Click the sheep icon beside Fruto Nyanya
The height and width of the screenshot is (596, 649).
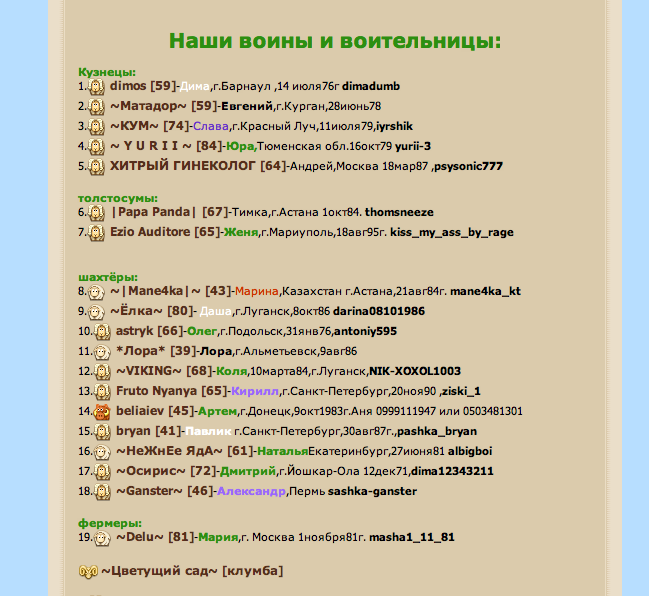[x=102, y=392]
